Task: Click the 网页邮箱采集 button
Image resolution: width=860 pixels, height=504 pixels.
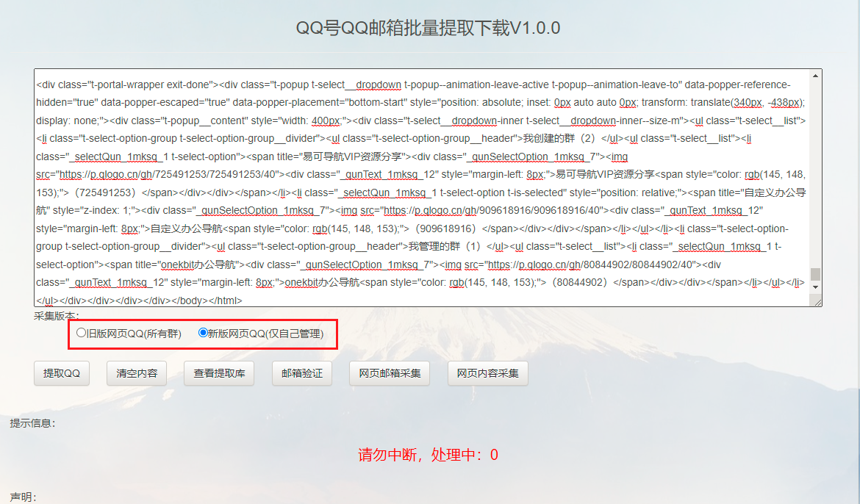Action: pyautogui.click(x=389, y=373)
